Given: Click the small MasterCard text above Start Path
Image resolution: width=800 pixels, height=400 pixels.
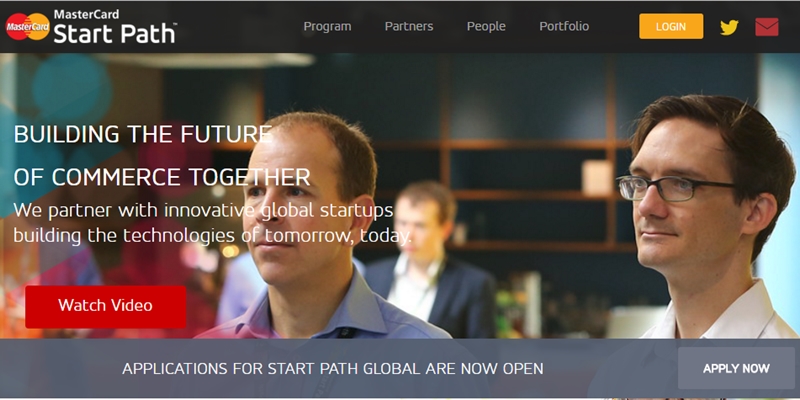Looking at the screenshot, I should coord(86,14).
